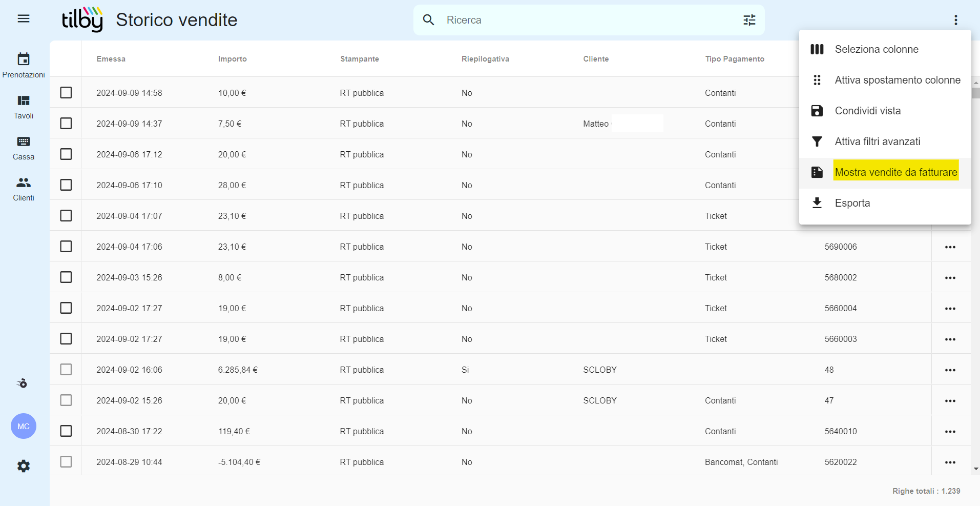Tick checkbox for sale 2024-09-06 17:10
Viewport: 980px width, 506px height.
coord(66,185)
